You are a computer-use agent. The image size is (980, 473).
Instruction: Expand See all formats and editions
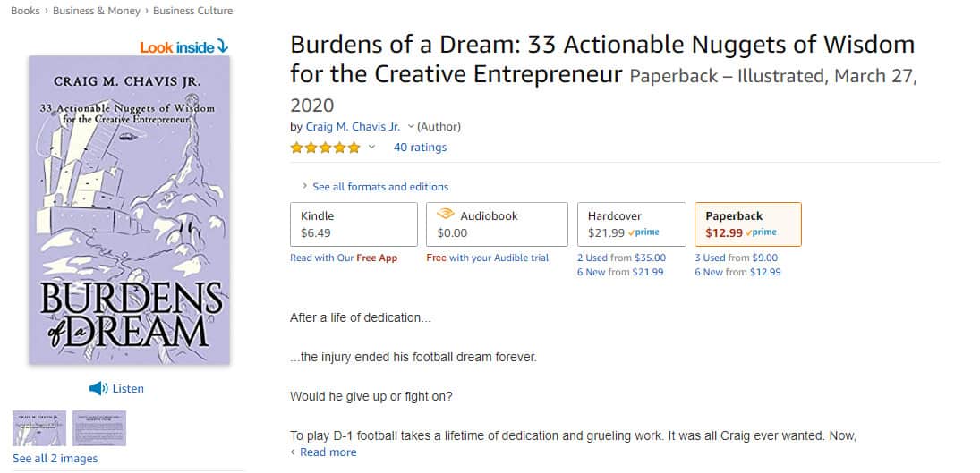coord(375,187)
